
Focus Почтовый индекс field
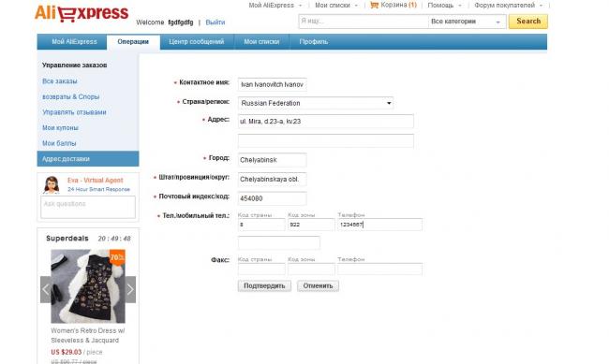point(273,198)
